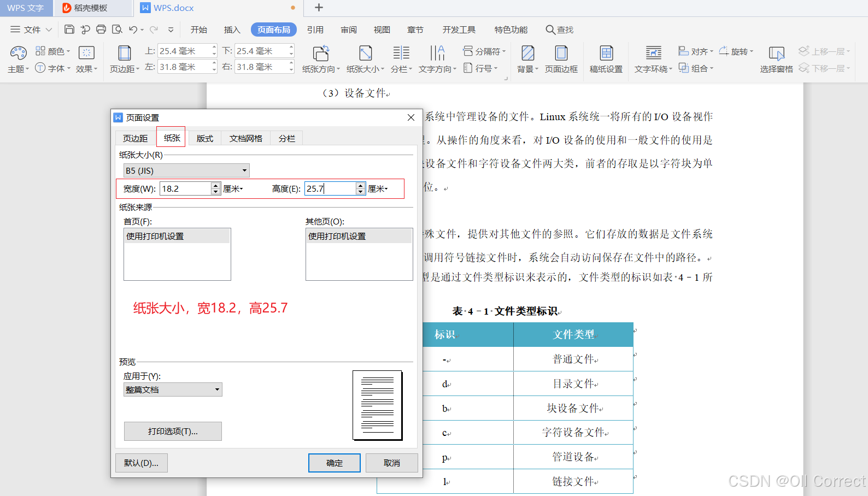Increase the width using stepper arrows
Viewport: 868px width, 496px height.
click(x=216, y=185)
